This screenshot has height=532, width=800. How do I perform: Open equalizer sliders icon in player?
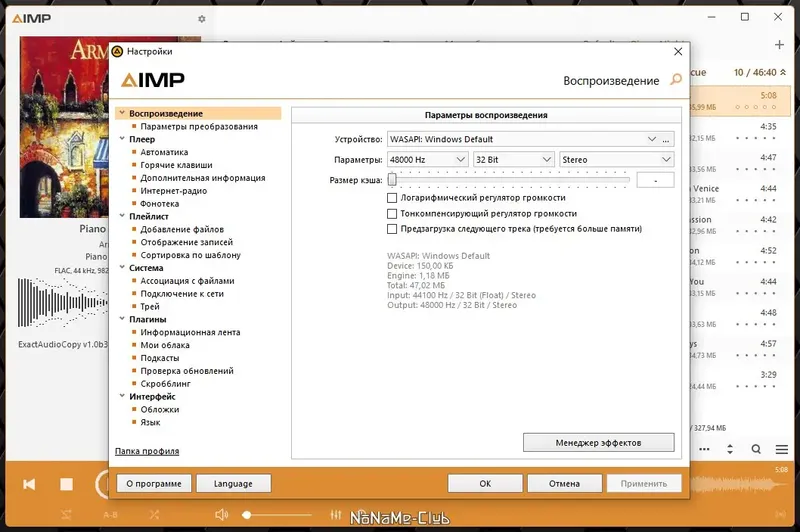pyautogui.click(x=335, y=515)
